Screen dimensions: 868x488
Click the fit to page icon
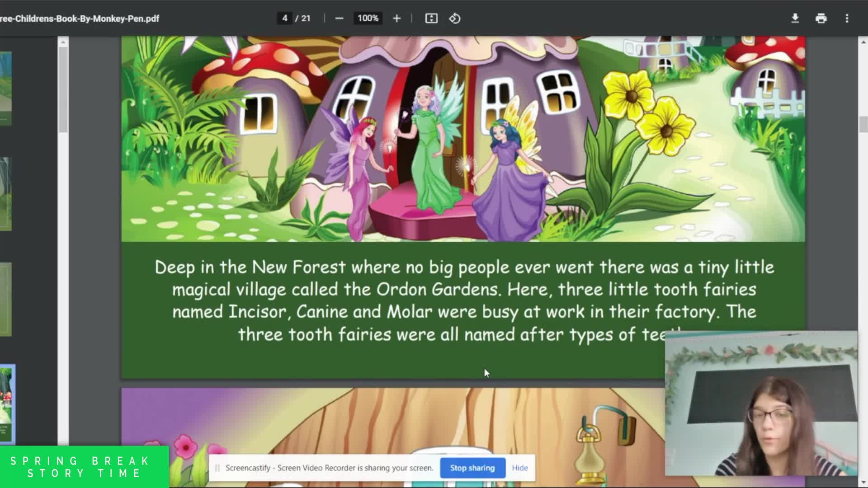(x=431, y=19)
